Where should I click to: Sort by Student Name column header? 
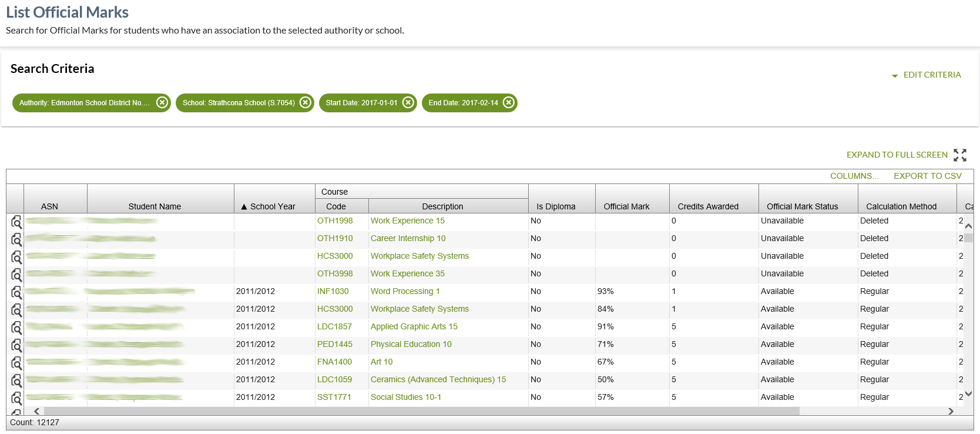(155, 206)
